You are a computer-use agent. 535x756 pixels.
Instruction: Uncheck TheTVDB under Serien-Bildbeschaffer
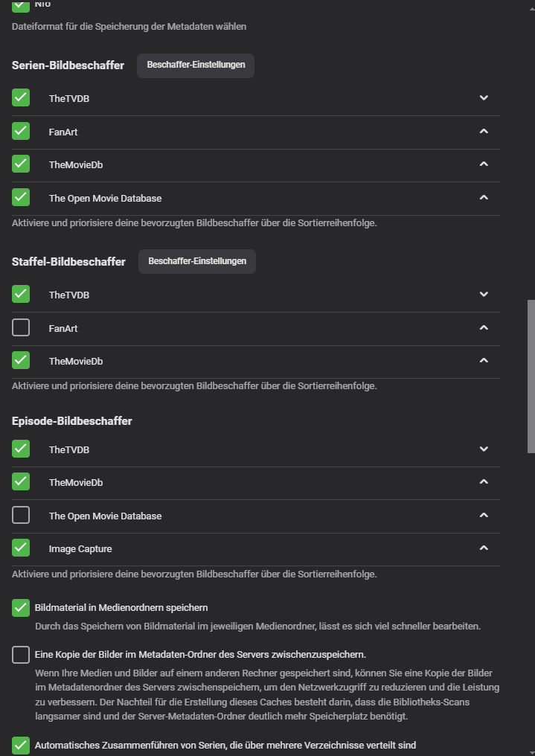pos(21,97)
